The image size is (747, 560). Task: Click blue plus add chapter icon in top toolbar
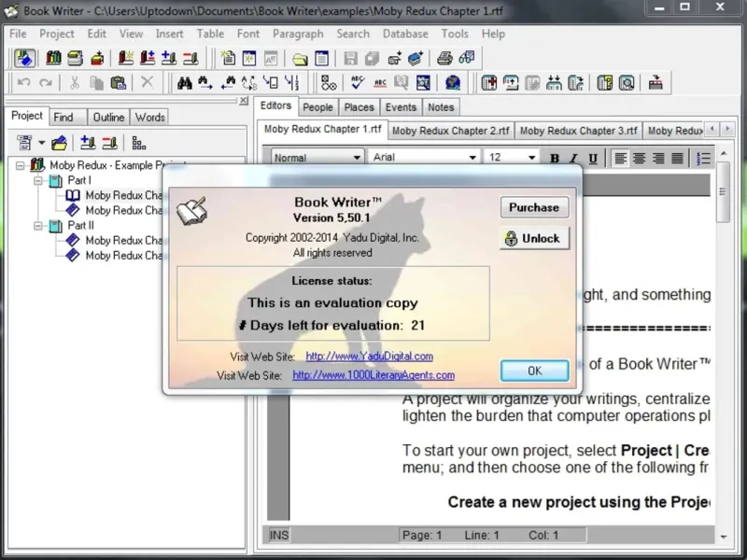click(x=169, y=58)
